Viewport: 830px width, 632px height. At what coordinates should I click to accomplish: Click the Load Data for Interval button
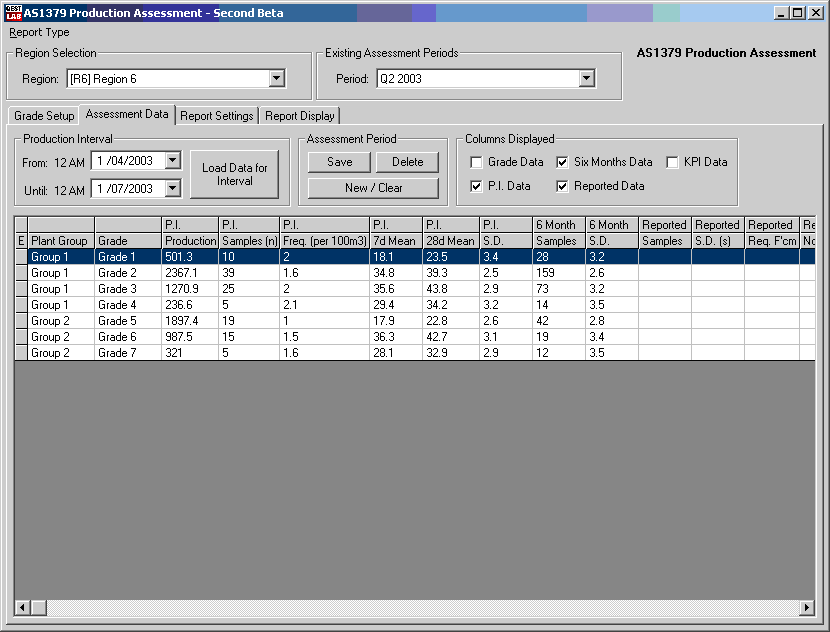[235, 174]
